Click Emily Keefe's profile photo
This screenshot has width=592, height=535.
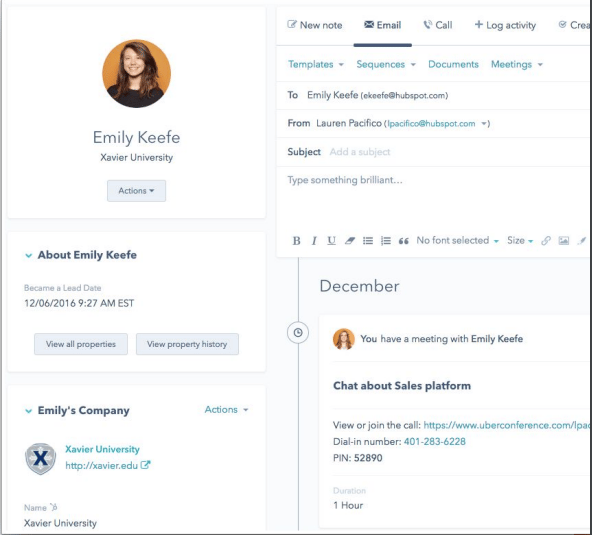point(136,74)
